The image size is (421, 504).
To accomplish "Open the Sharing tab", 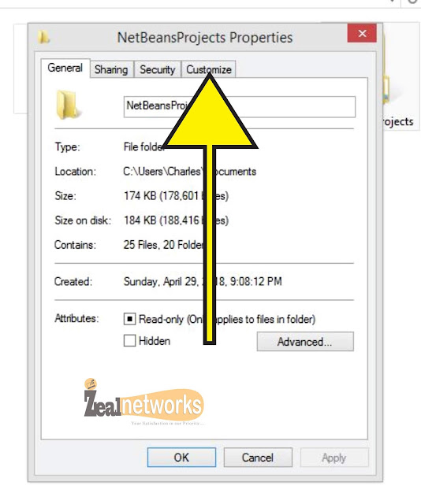I will click(111, 69).
